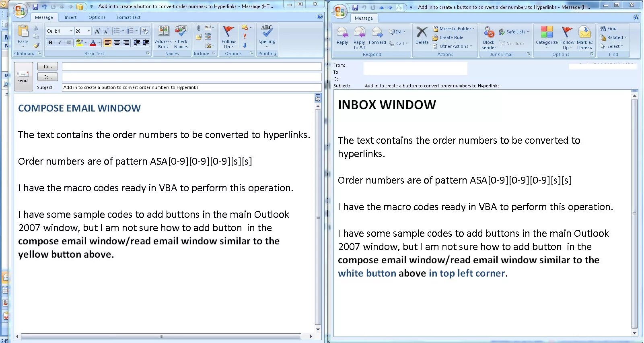Open Move to Folder dropdown

(454, 29)
